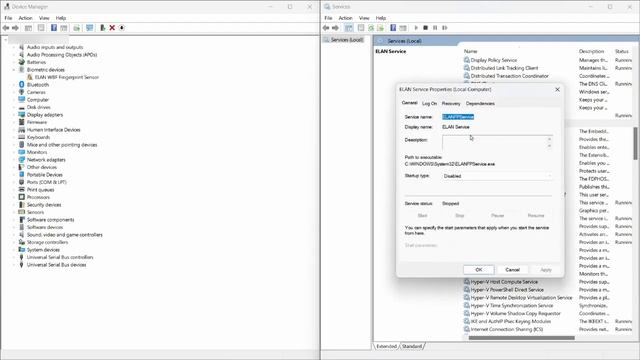Click red X Uninstall device icon
The width and height of the screenshot is (640, 360).
tap(112, 28)
